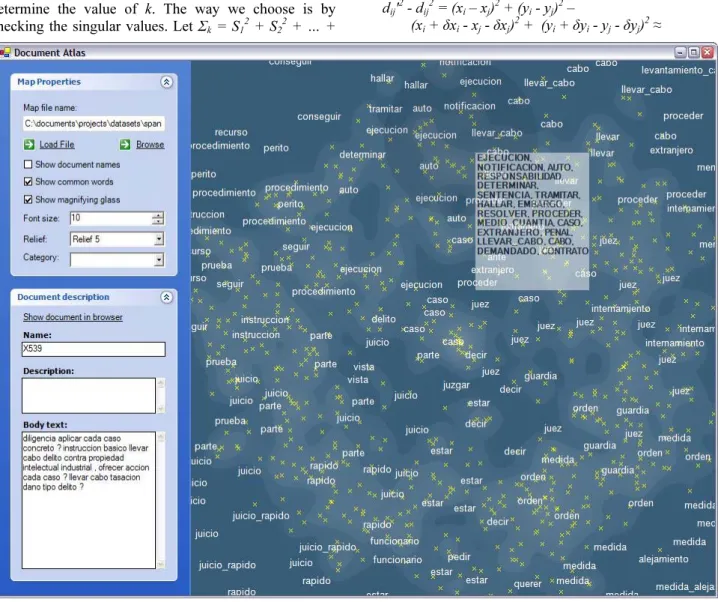The height and width of the screenshot is (602, 718).
Task: Enable Show document names checkbox
Action: click(x=28, y=164)
